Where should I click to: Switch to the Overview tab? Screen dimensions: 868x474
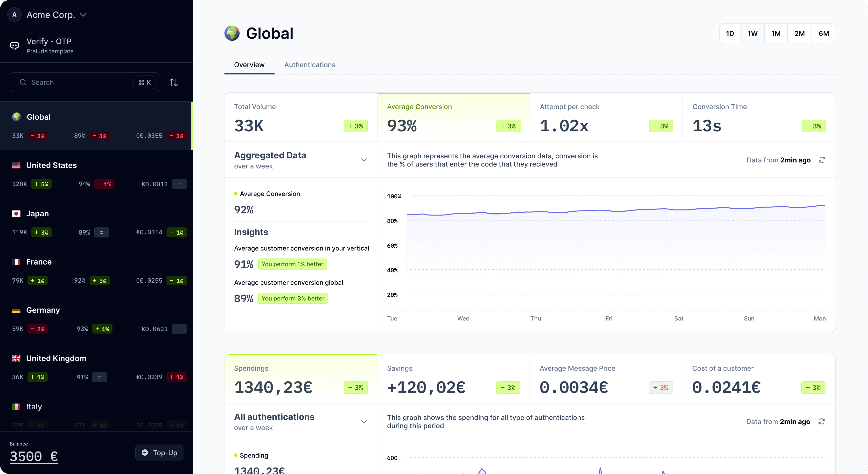click(249, 65)
